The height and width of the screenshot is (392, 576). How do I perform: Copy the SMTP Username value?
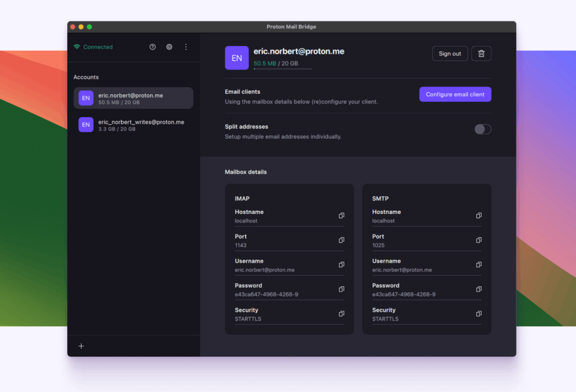479,265
